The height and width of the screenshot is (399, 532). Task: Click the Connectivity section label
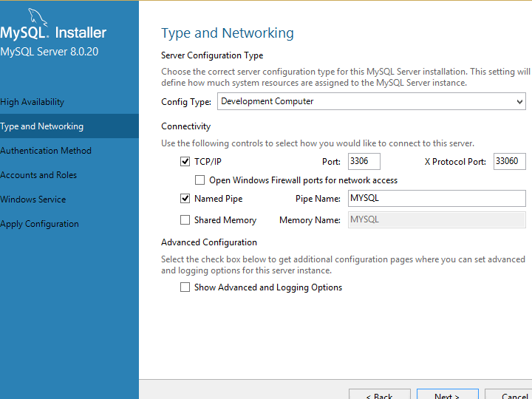click(186, 126)
